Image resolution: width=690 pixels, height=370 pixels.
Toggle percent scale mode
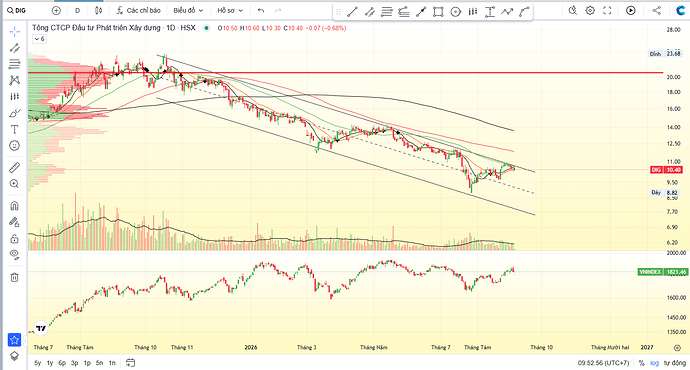[642, 363]
